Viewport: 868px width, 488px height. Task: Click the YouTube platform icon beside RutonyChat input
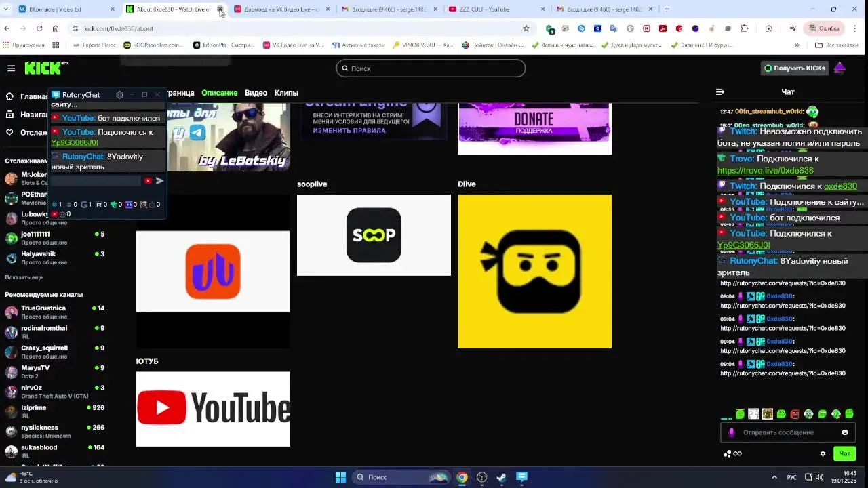pos(148,181)
